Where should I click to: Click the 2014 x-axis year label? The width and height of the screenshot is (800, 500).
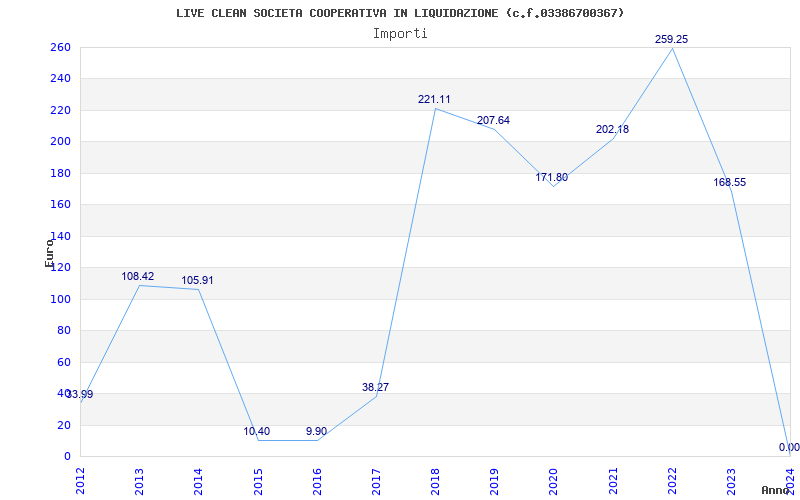(x=198, y=481)
